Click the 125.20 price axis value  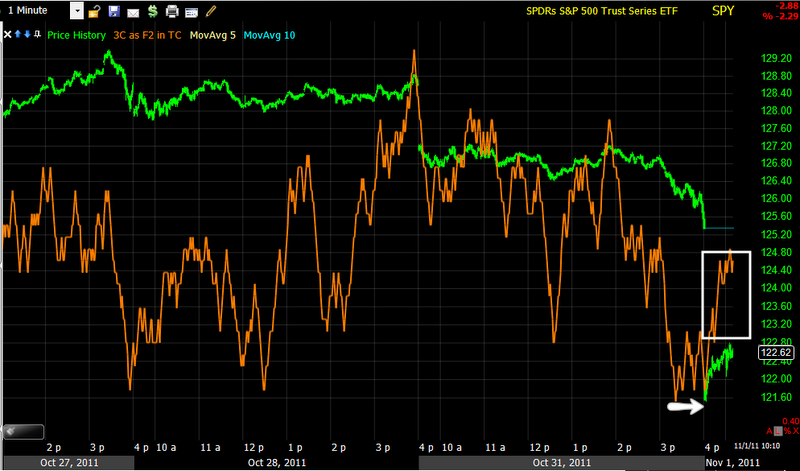[x=777, y=234]
